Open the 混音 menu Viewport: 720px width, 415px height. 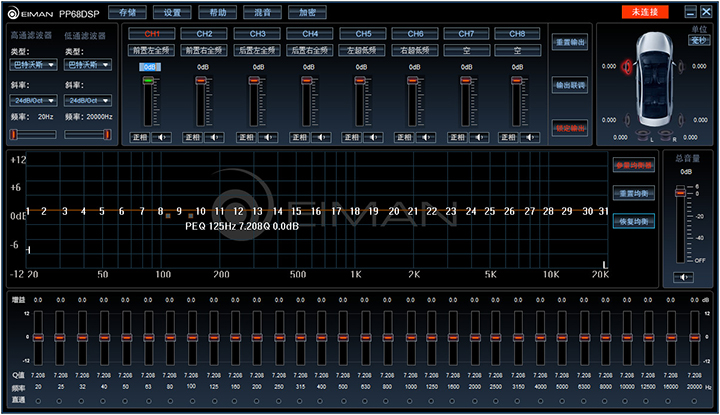pyautogui.click(x=262, y=12)
